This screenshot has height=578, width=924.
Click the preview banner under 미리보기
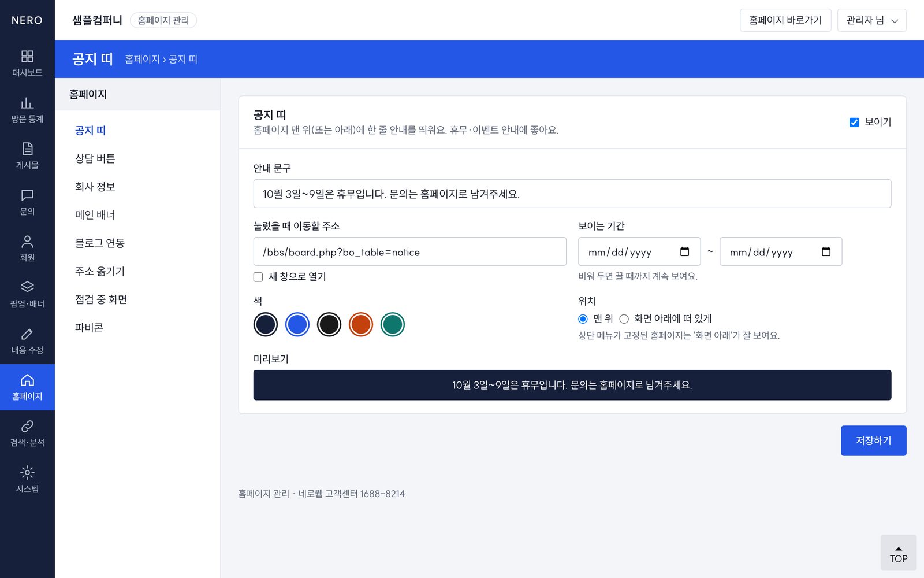572,385
